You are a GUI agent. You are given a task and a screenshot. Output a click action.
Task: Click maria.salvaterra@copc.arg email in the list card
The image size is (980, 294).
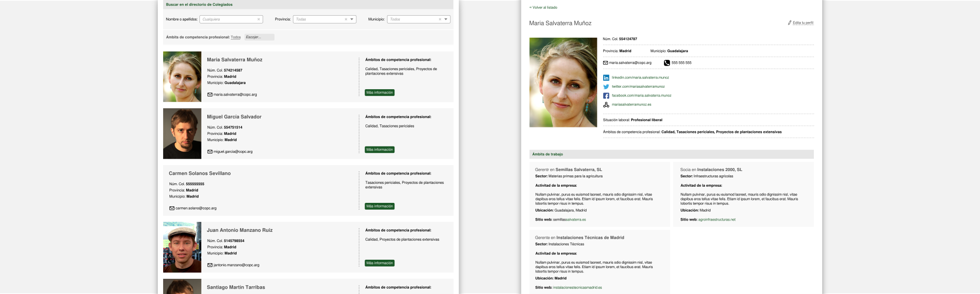pos(235,95)
